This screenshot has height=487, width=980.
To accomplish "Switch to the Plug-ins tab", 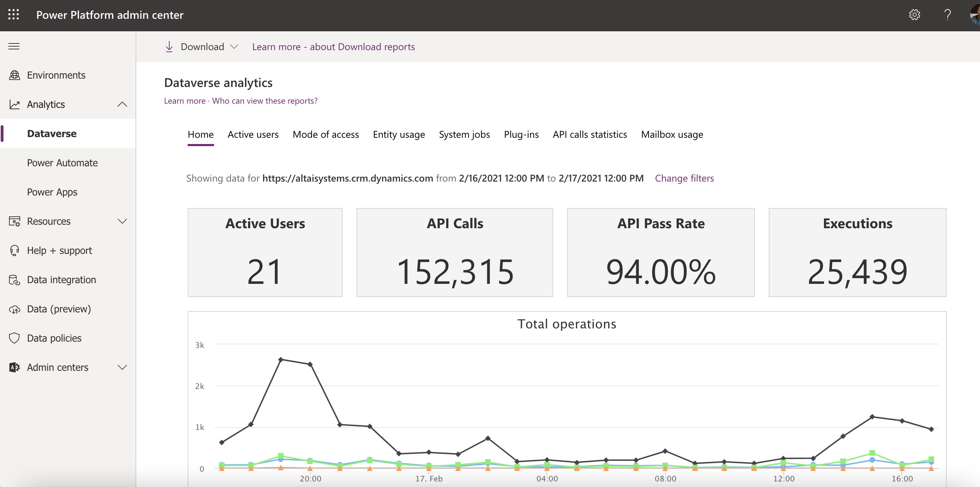I will pyautogui.click(x=521, y=134).
